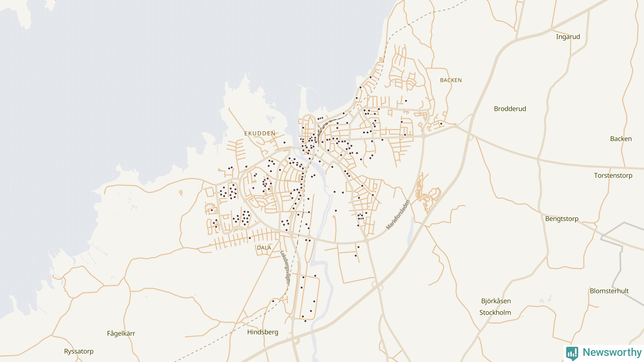Click the Brodderud map label
The image size is (644, 362).
(510, 109)
